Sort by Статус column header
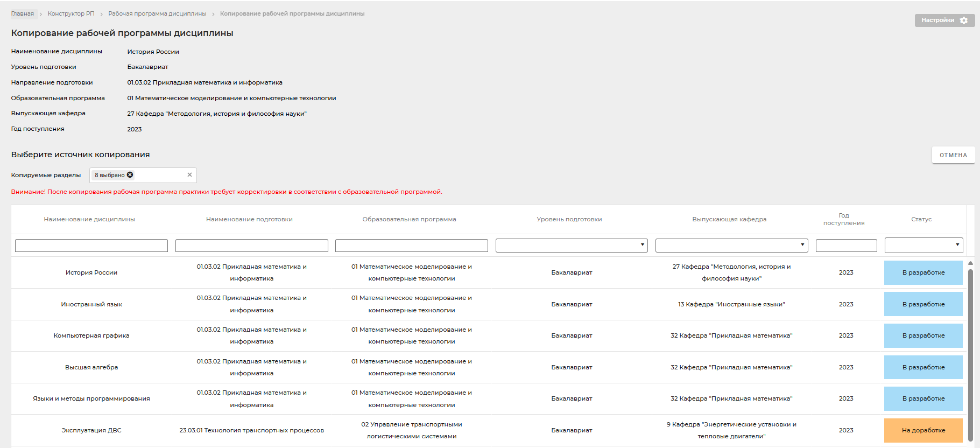Screen dimensions: 980x448 pos(921,219)
